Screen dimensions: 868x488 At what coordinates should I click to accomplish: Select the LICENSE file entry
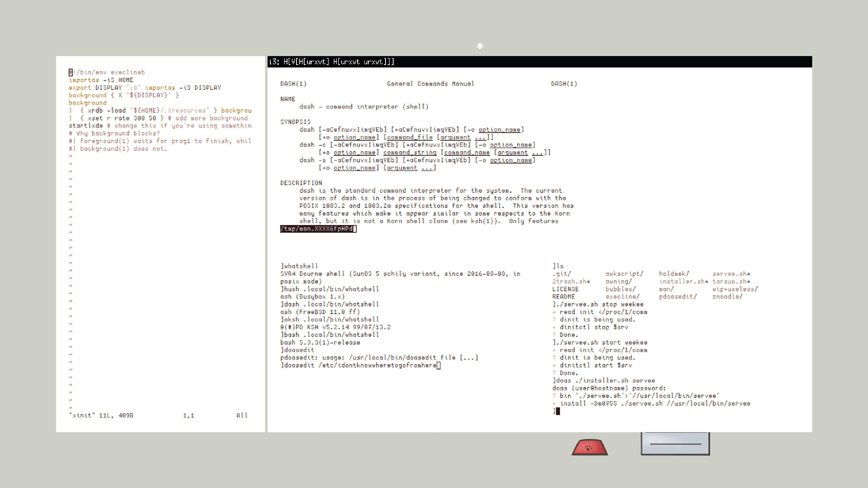tap(565, 289)
